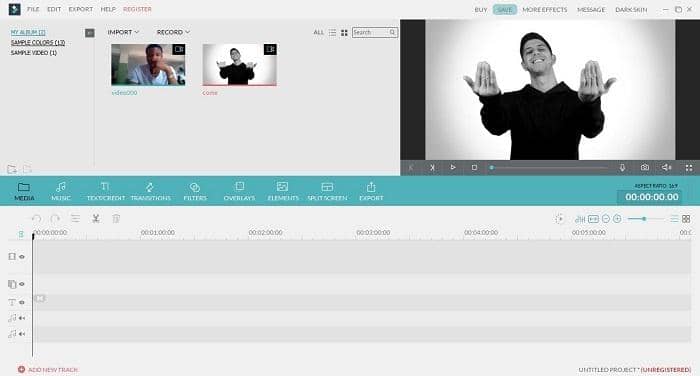Open the Elements tab
The height and width of the screenshot is (376, 700).
(283, 191)
